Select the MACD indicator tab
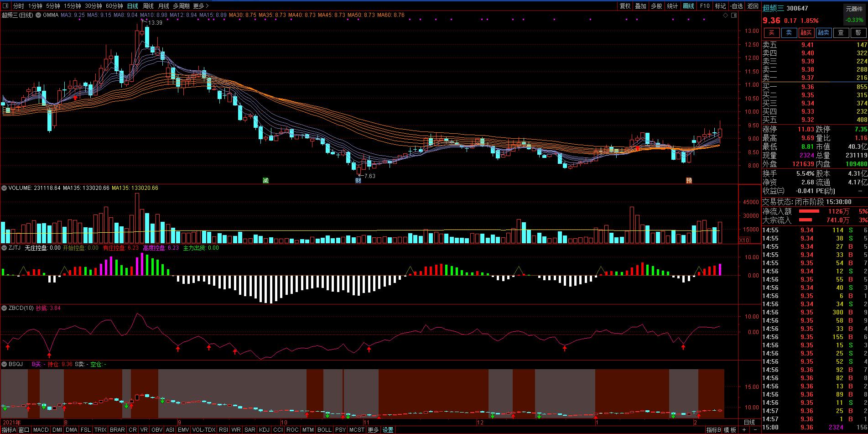Image resolution: width=868 pixels, height=434 pixels. (x=41, y=430)
